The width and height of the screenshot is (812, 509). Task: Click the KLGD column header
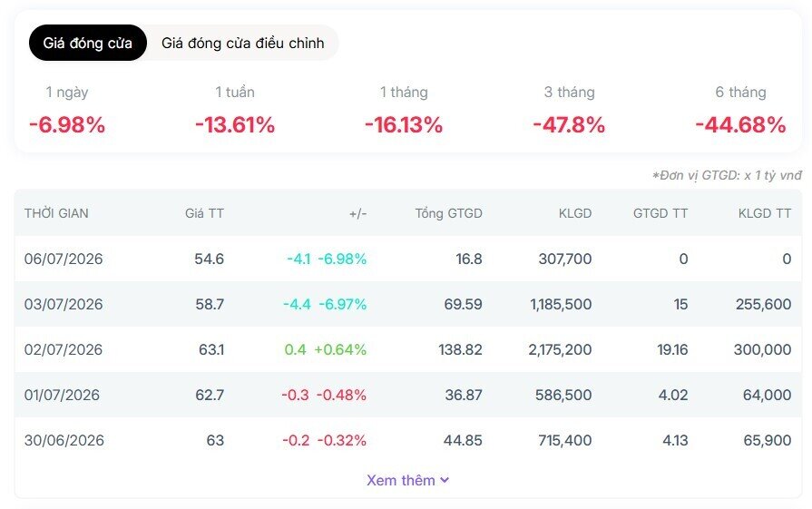[x=575, y=213]
